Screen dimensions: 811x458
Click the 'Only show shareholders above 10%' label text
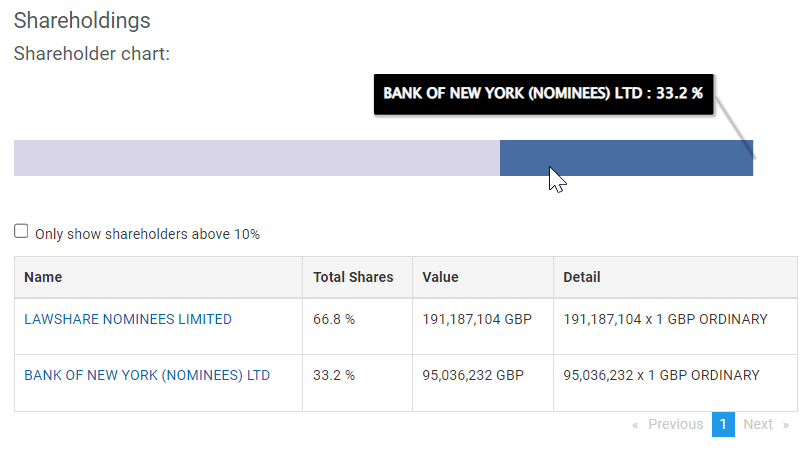pyautogui.click(x=147, y=234)
